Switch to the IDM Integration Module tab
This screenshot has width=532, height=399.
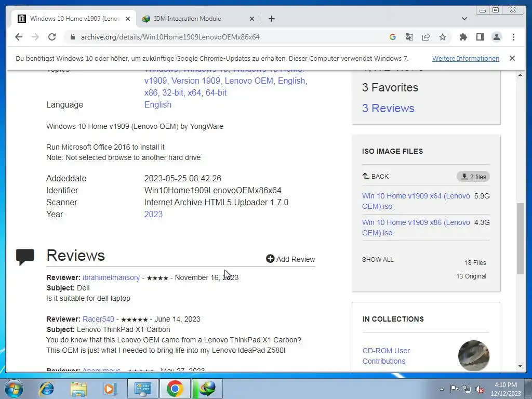[x=198, y=19]
